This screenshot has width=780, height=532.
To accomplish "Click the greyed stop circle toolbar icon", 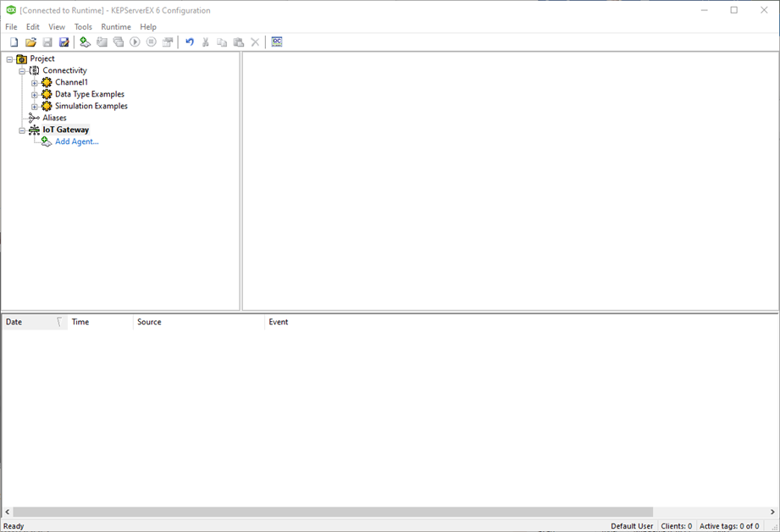I will (152, 42).
